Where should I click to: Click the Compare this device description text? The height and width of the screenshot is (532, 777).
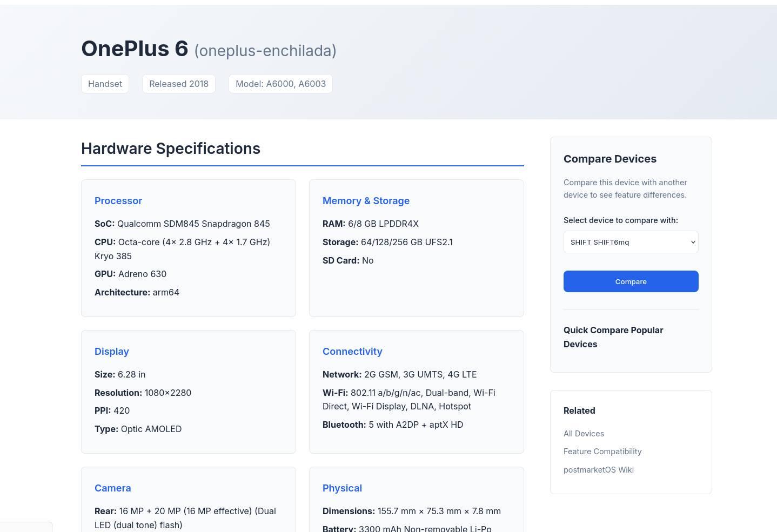pyautogui.click(x=625, y=188)
